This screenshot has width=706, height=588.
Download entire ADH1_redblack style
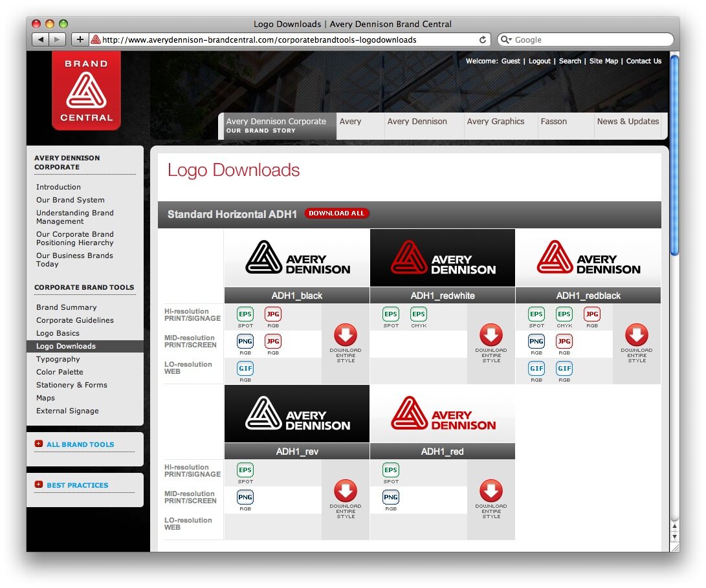click(x=637, y=335)
